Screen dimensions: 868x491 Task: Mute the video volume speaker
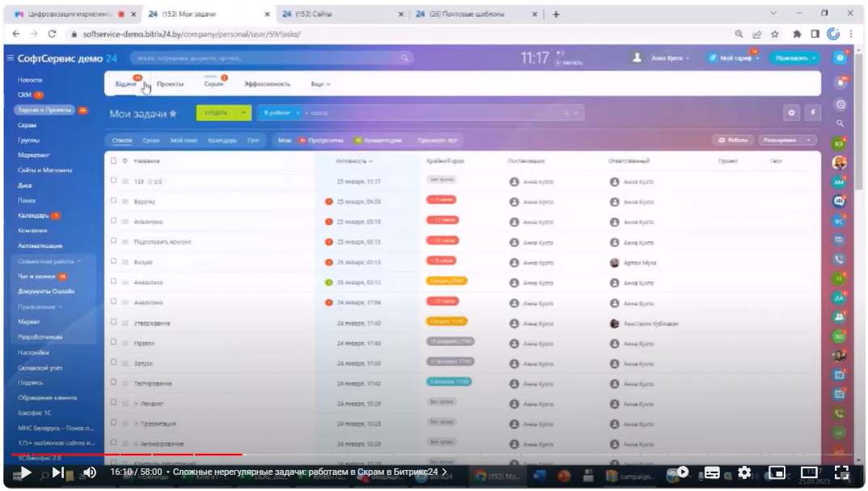(90, 473)
